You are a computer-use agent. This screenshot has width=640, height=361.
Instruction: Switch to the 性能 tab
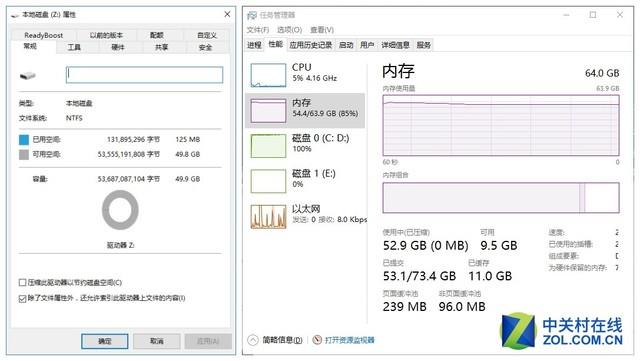pos(276,44)
